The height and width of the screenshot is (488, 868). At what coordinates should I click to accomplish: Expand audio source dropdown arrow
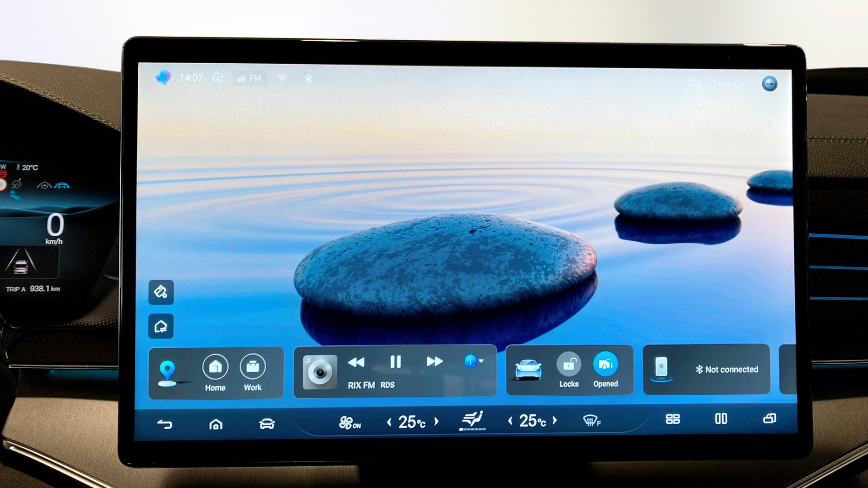[481, 361]
